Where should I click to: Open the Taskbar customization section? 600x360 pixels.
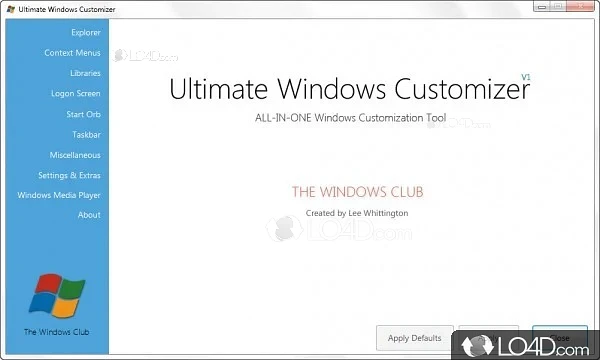[x=86, y=135]
